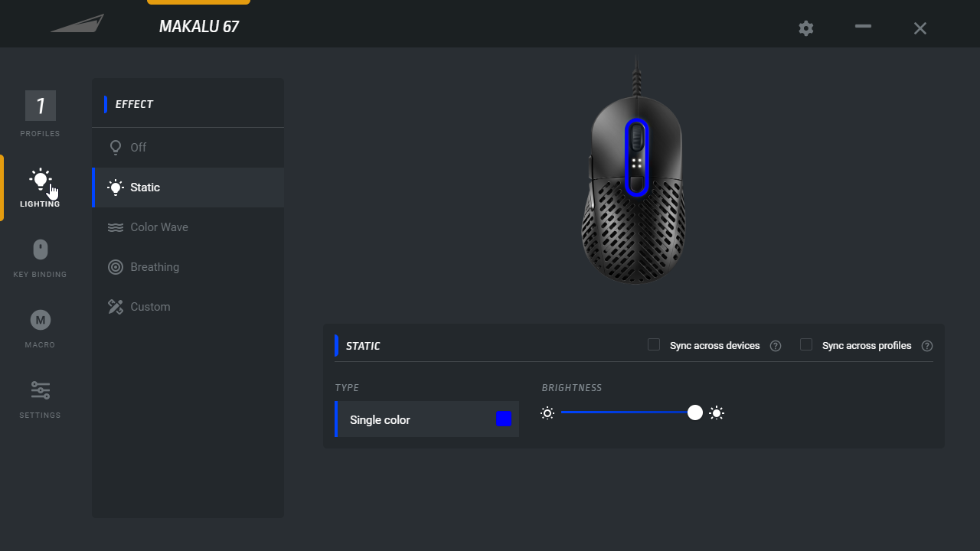Select the Lighting bulb icon in sidebar

pyautogui.click(x=41, y=180)
